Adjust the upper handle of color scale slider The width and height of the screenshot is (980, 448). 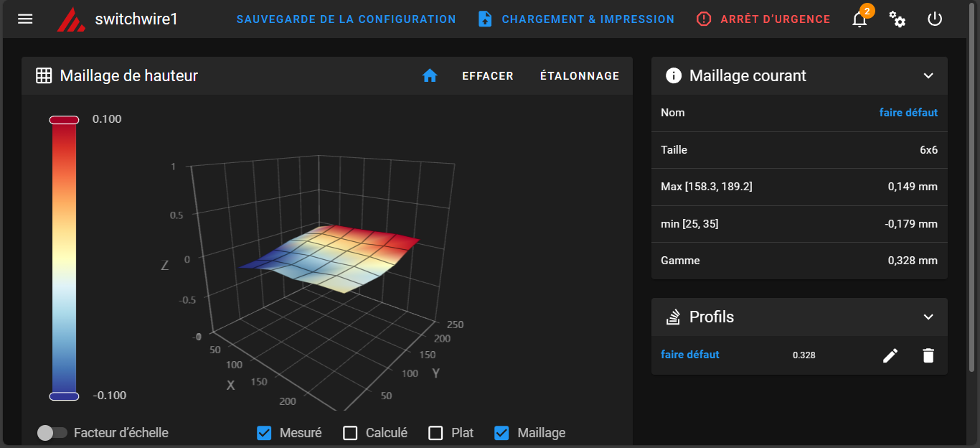coord(64,119)
